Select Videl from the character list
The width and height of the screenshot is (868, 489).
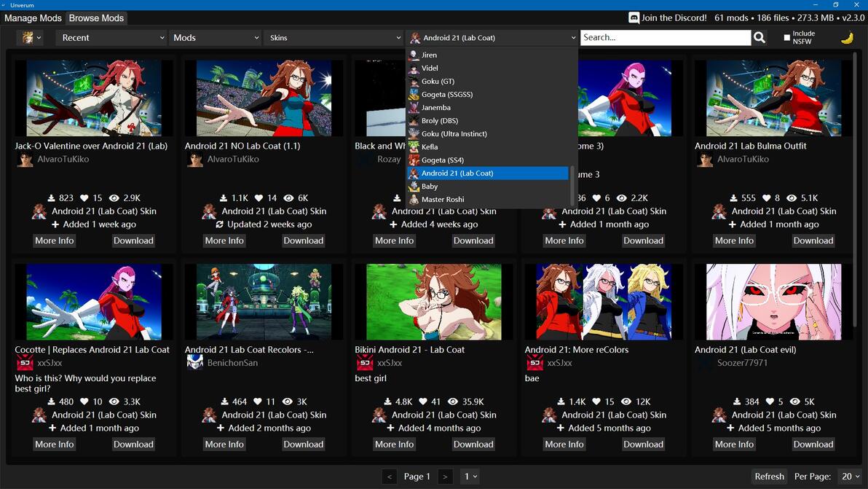coord(488,68)
